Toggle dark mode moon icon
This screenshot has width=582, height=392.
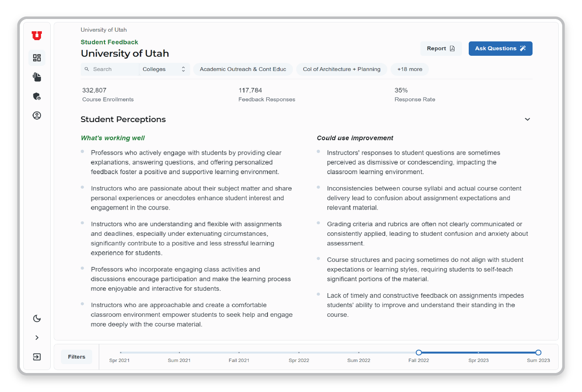[37, 318]
